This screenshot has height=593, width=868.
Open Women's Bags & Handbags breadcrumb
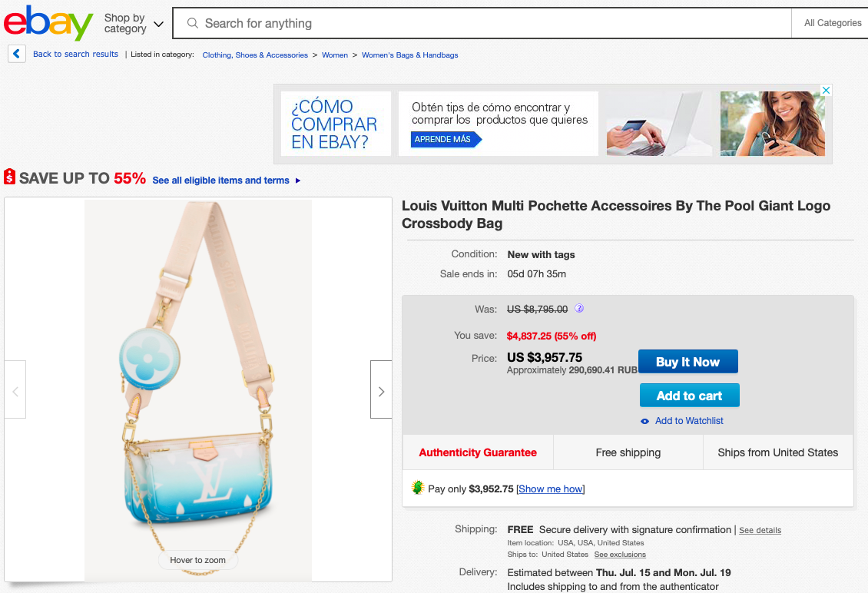point(409,55)
